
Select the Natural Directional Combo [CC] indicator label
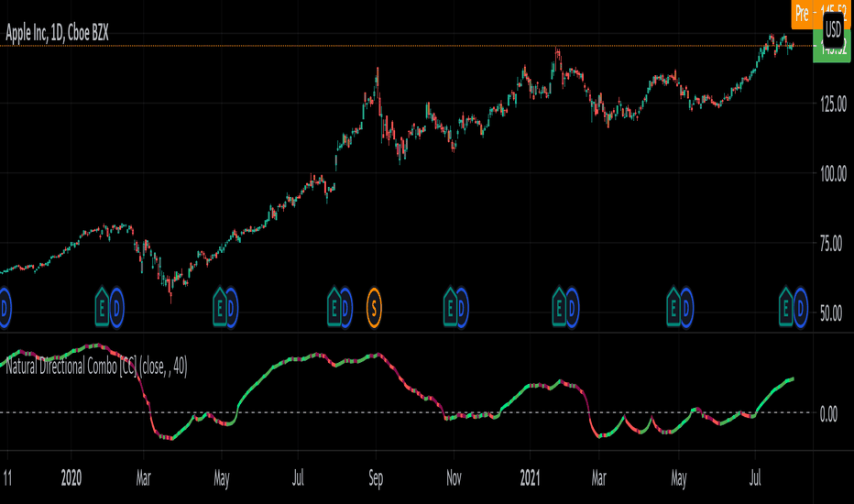pos(96,367)
